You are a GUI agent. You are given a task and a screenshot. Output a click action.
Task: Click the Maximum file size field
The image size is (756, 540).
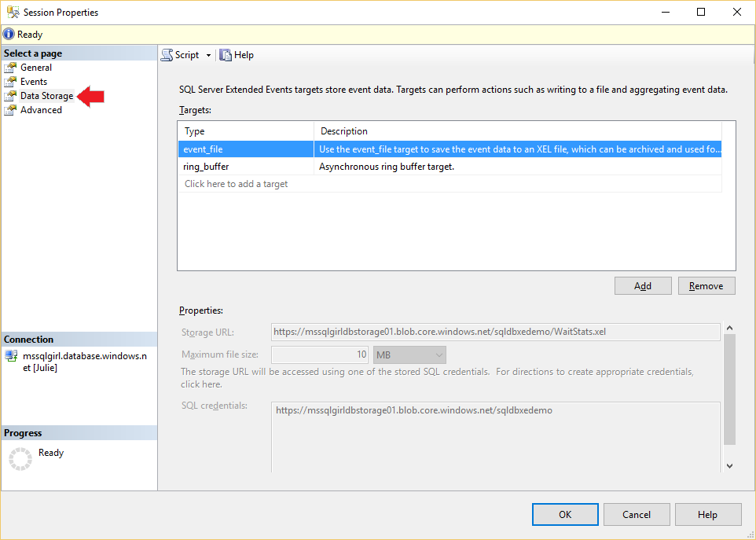pos(320,354)
